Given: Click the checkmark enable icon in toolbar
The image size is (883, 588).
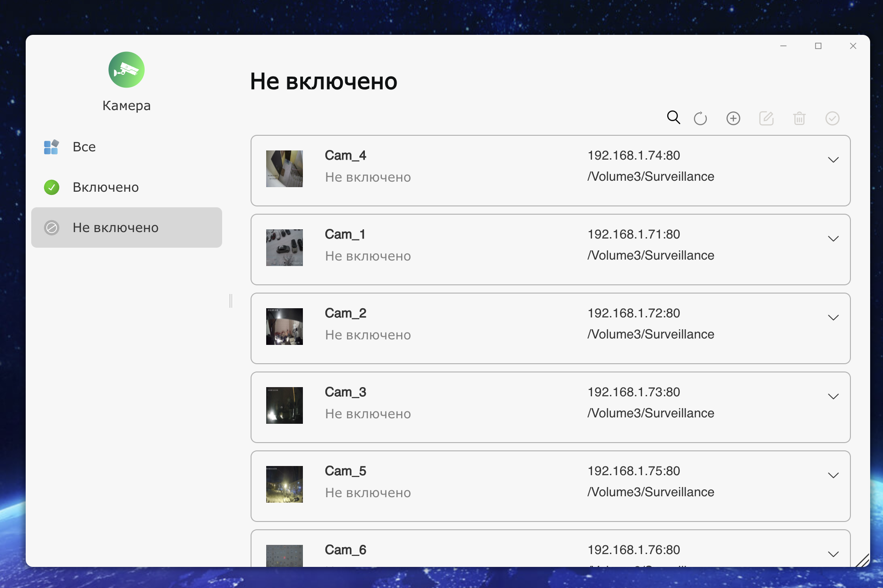Looking at the screenshot, I should [x=833, y=118].
